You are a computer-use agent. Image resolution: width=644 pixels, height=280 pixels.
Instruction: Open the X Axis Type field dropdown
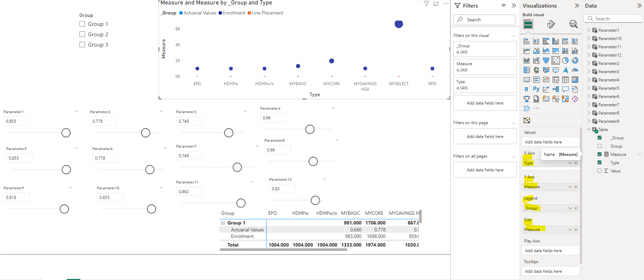coord(570,163)
